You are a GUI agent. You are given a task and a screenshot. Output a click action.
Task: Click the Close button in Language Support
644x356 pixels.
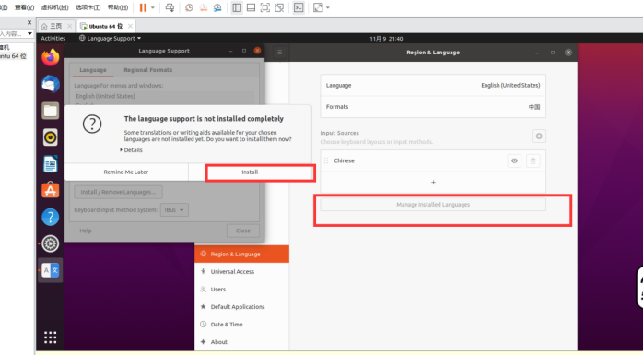pyautogui.click(x=243, y=231)
